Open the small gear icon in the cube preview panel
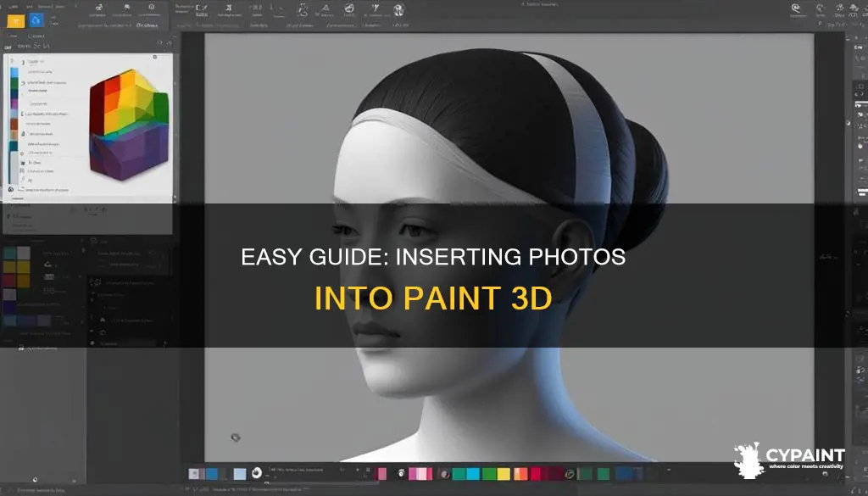Screen dimensions: 868x496 pos(155,57)
